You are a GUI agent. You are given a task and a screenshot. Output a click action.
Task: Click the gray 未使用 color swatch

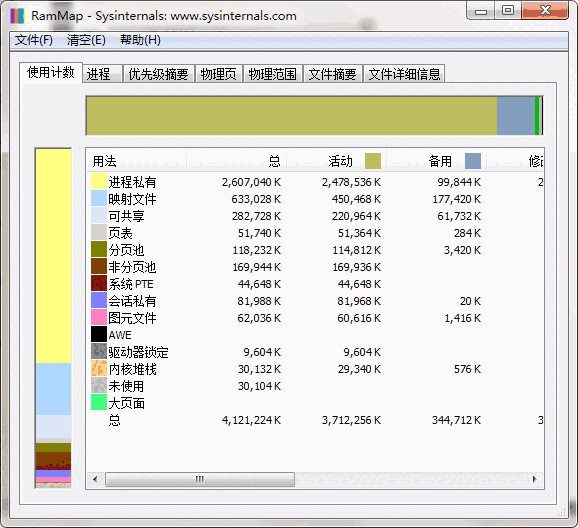click(x=99, y=385)
